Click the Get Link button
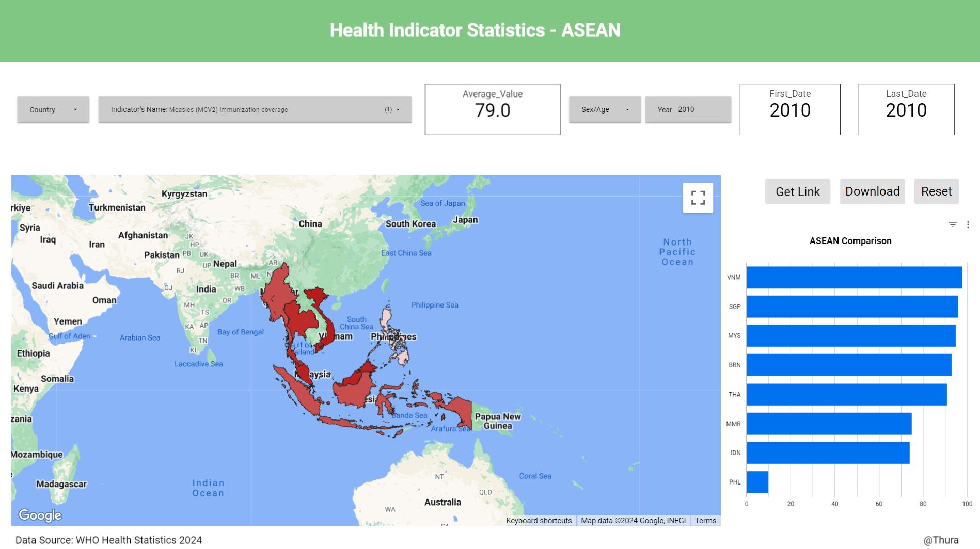This screenshot has height=549, width=980. click(797, 191)
